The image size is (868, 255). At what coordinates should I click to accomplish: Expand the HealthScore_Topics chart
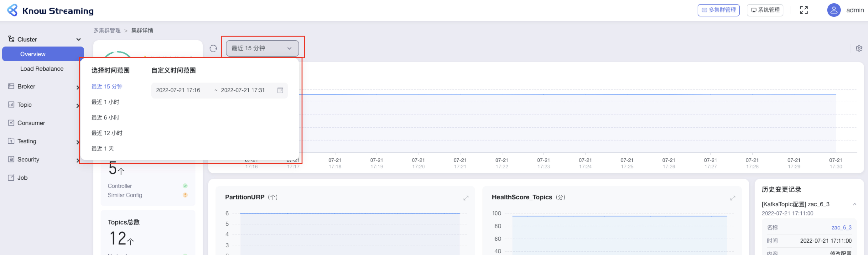tap(733, 198)
